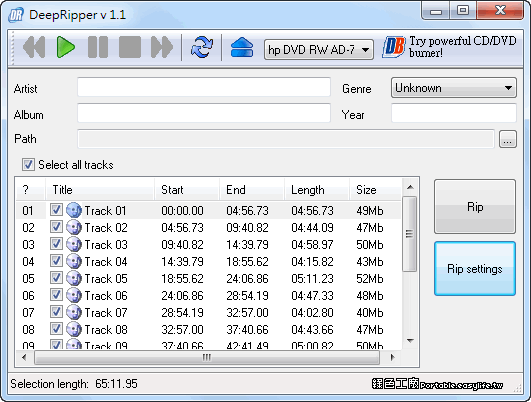Uncheck Track 03 checkbox

pyautogui.click(x=56, y=244)
